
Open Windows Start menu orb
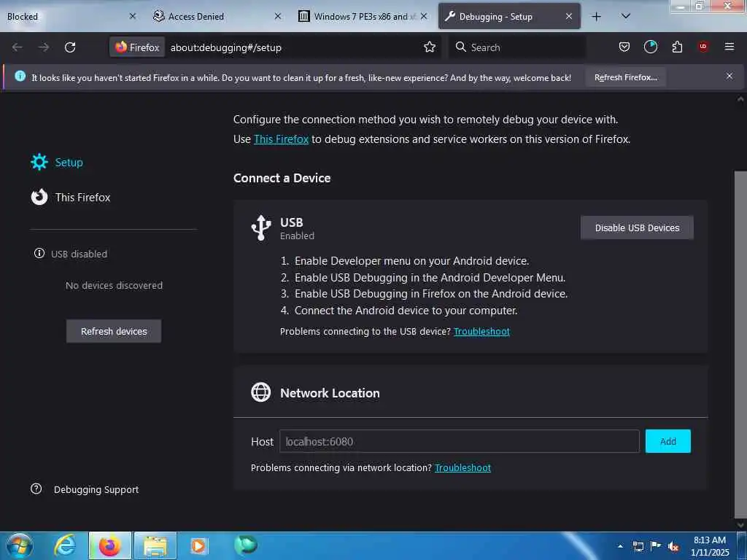(x=20, y=545)
